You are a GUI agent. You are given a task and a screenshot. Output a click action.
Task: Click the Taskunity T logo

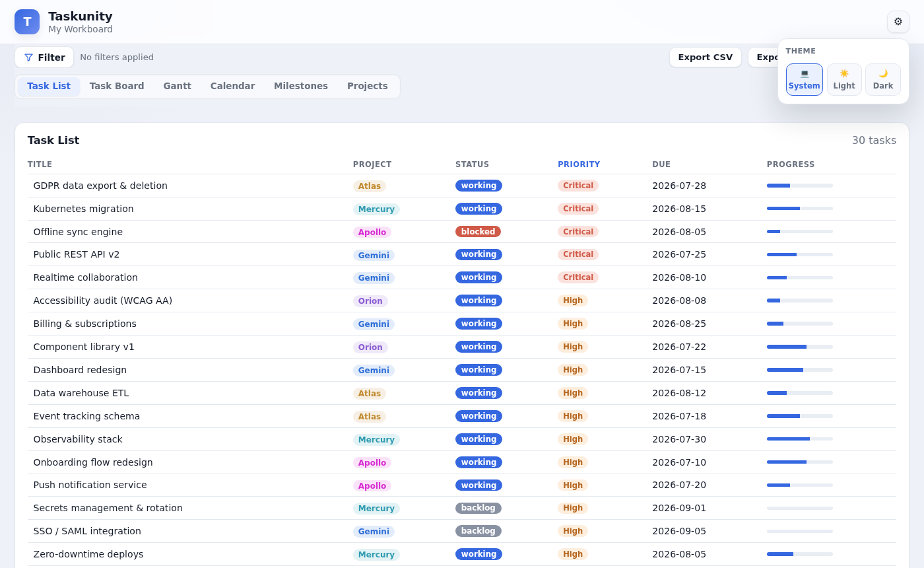[27, 22]
